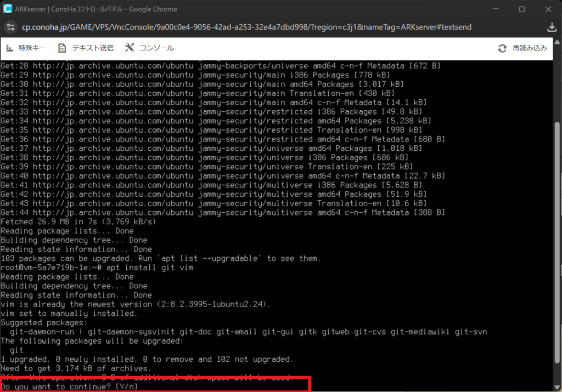The image size is (562, 392).
Task: Click the Chrome download icon
Action: click(552, 27)
